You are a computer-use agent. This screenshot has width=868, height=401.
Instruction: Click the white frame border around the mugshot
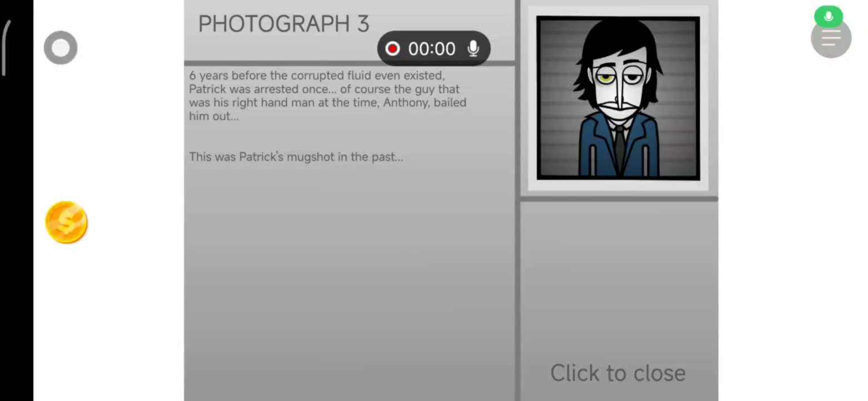tap(618, 185)
